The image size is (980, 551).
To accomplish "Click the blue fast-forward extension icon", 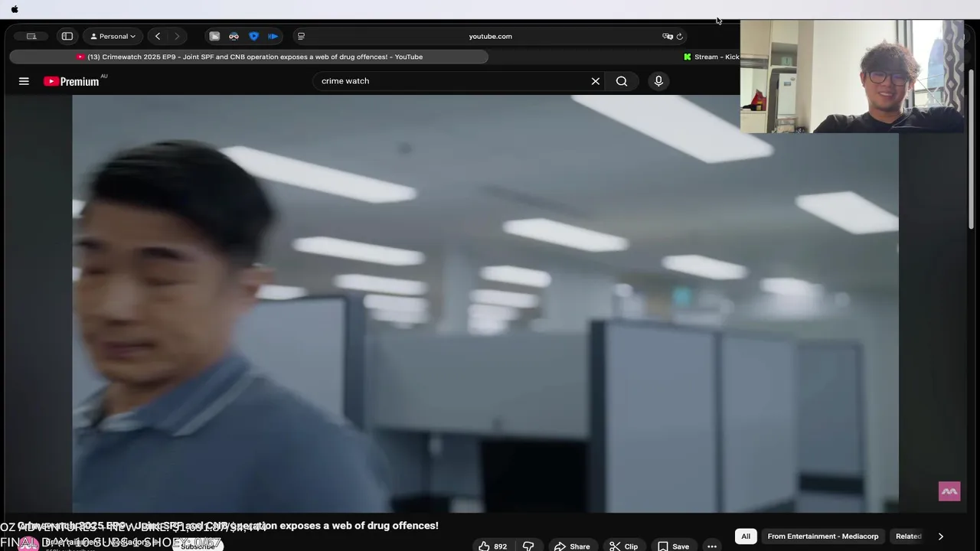I will pyautogui.click(x=273, y=36).
